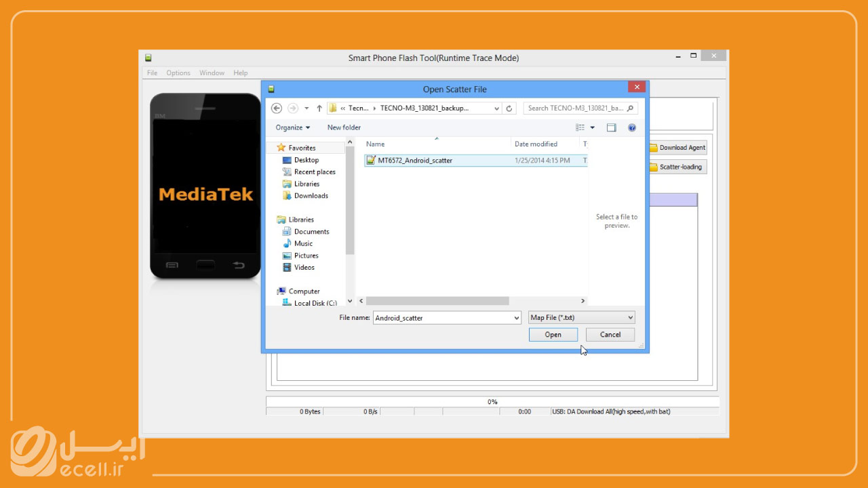Select Local Disk (C:)
The image size is (868, 488).
pos(315,303)
